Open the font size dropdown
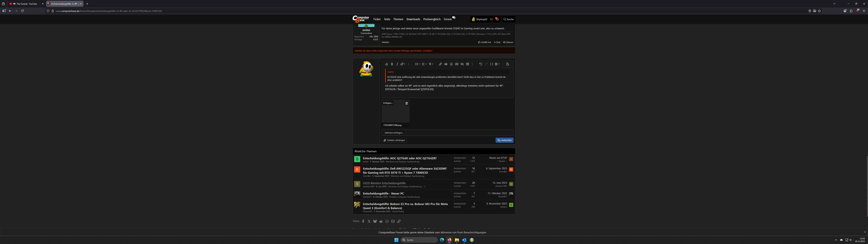 click(403, 64)
